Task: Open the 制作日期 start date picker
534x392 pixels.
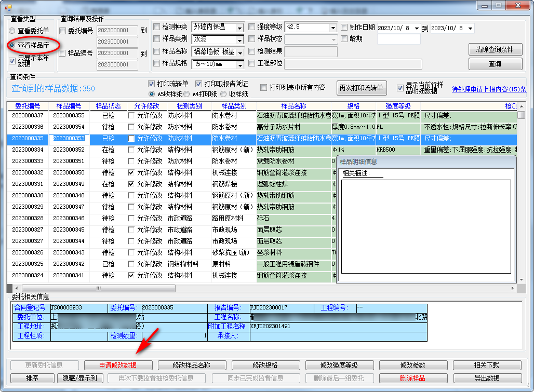Action: [416, 29]
